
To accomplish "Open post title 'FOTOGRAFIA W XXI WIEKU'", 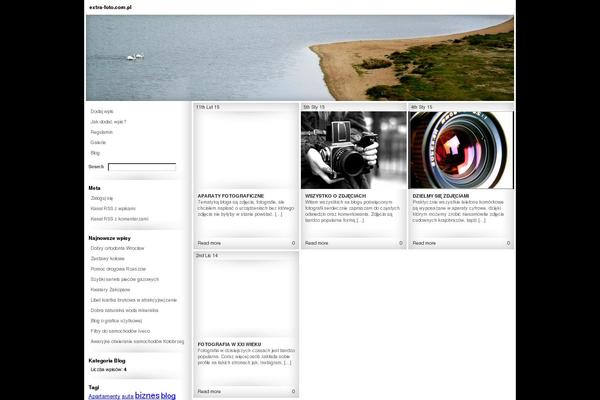I will [229, 344].
